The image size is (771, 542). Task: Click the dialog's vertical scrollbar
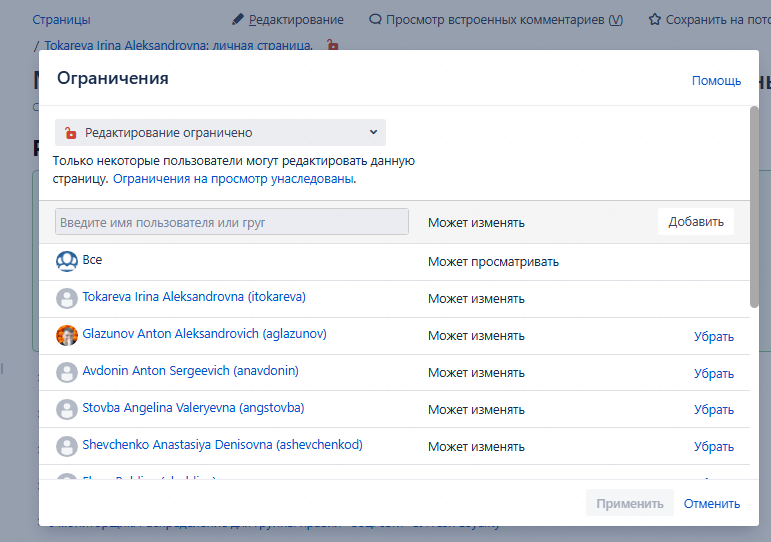[x=754, y=207]
